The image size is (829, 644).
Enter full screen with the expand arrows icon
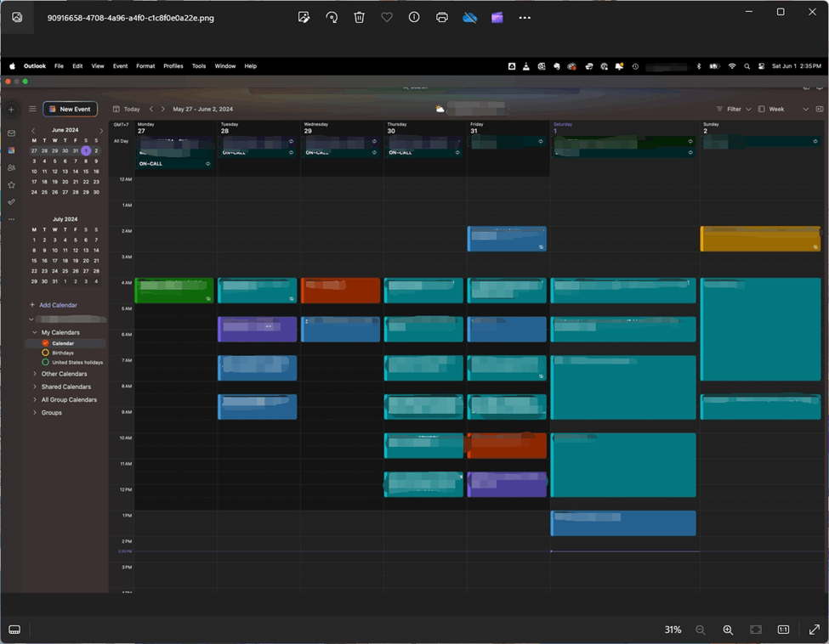(x=815, y=630)
